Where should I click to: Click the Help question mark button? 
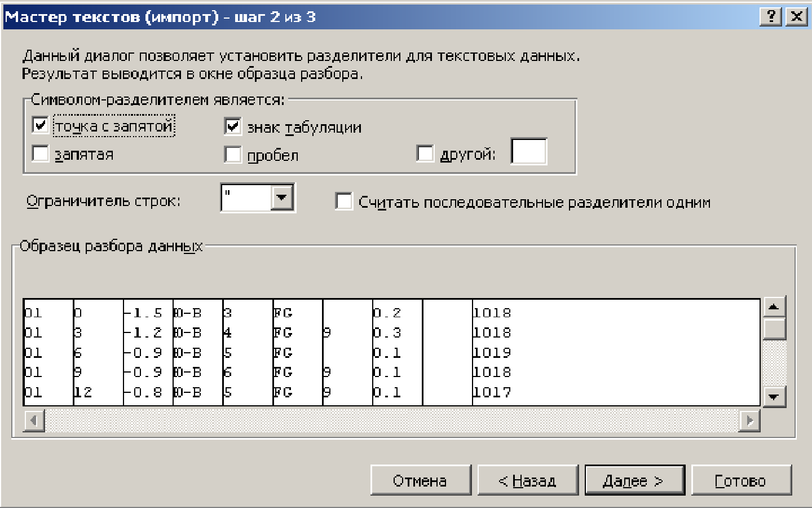point(770,16)
